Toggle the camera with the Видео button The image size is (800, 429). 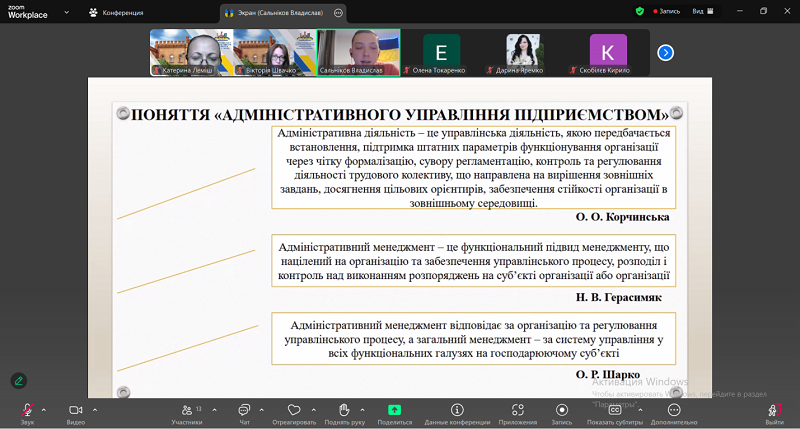click(76, 414)
